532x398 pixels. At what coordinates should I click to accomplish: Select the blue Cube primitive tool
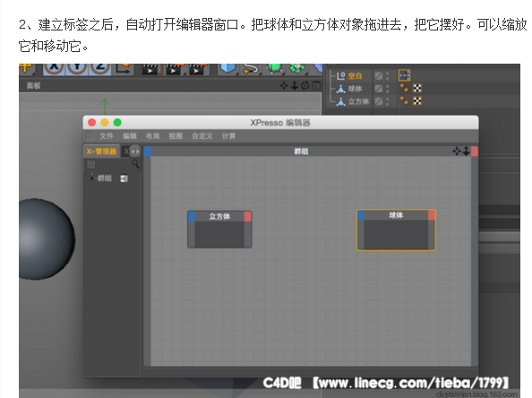[228, 68]
